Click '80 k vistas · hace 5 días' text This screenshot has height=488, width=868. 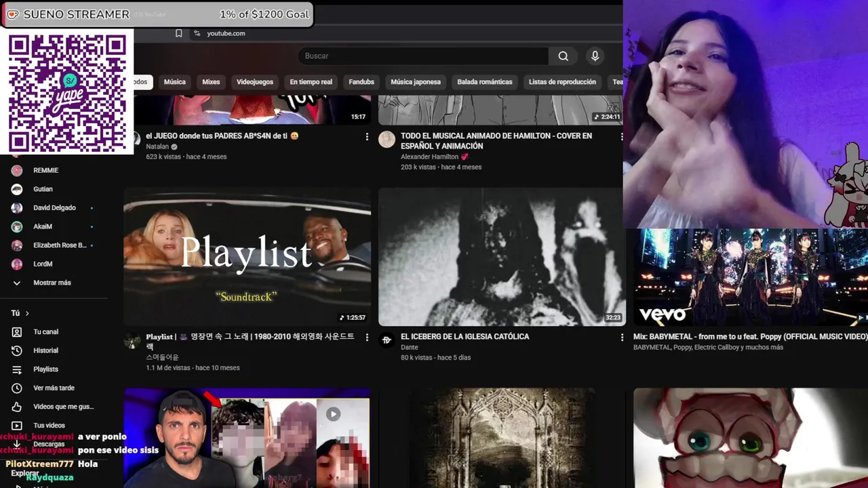coord(435,358)
